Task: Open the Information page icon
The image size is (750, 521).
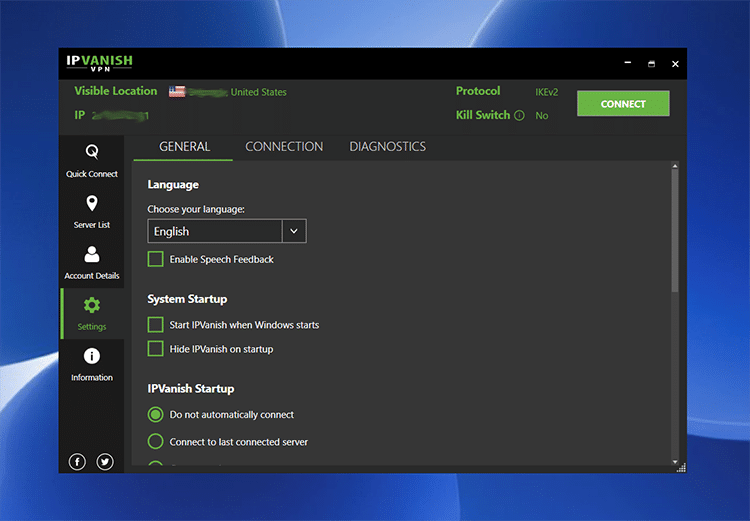Action: click(92, 357)
